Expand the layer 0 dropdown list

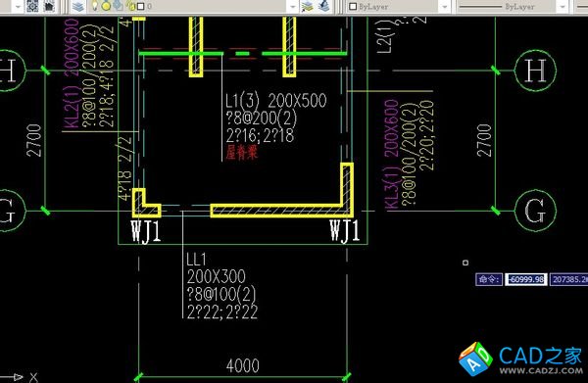292,7
